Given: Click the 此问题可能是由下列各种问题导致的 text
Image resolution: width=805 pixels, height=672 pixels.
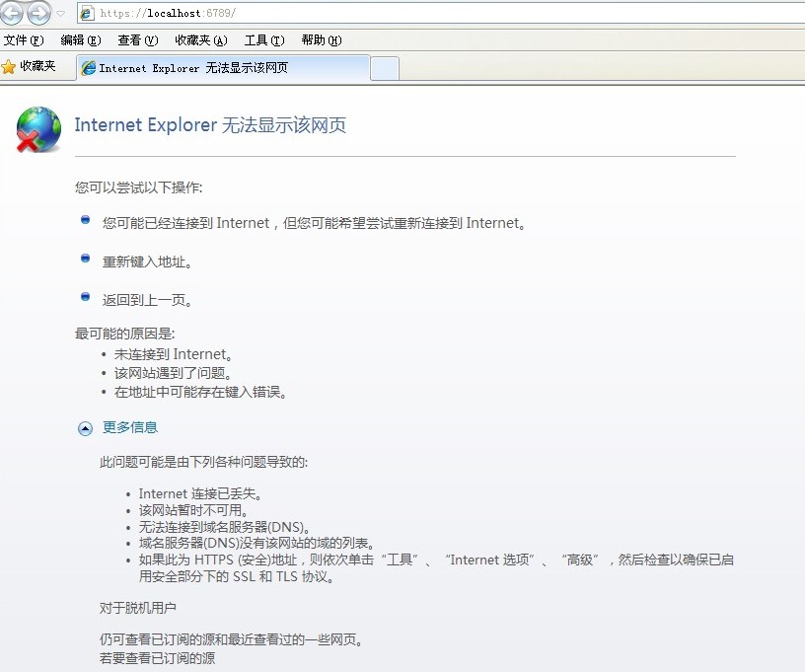Looking at the screenshot, I should click(204, 462).
